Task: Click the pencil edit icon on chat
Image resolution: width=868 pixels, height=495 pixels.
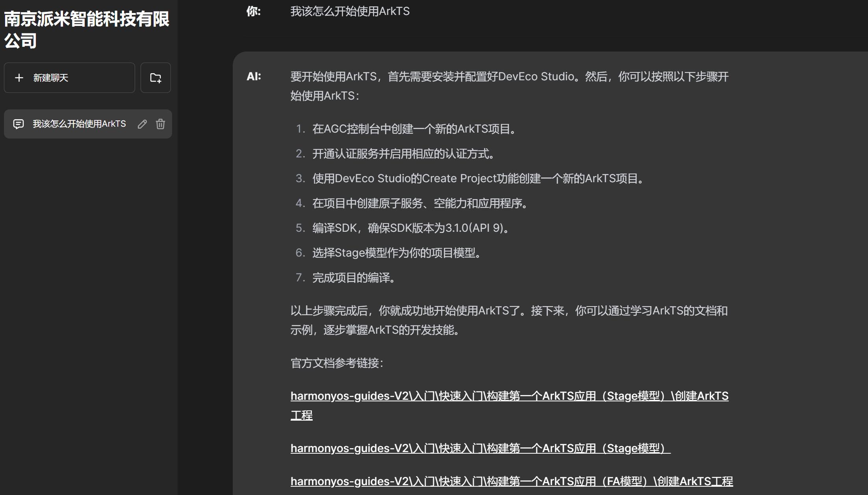Action: tap(142, 124)
